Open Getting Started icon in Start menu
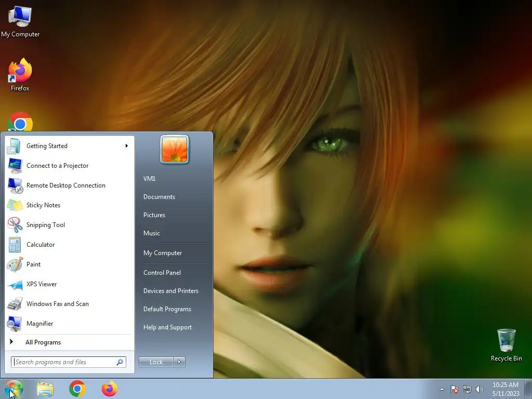Viewport: 532px width, 399px height. pyautogui.click(x=14, y=146)
